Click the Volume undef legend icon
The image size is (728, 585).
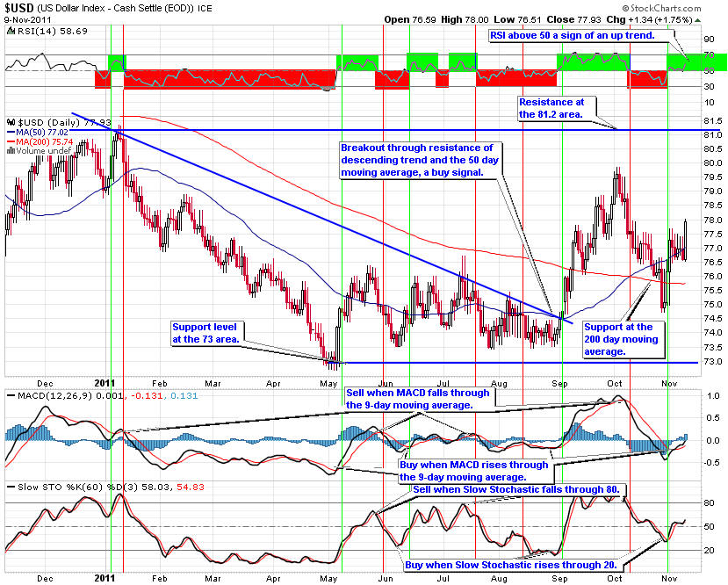tap(10, 150)
